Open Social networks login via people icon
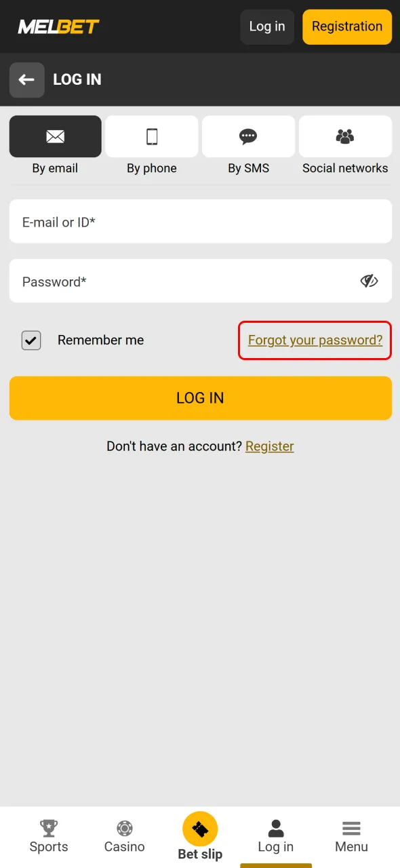Image resolution: width=400 pixels, height=868 pixels. pos(345,136)
